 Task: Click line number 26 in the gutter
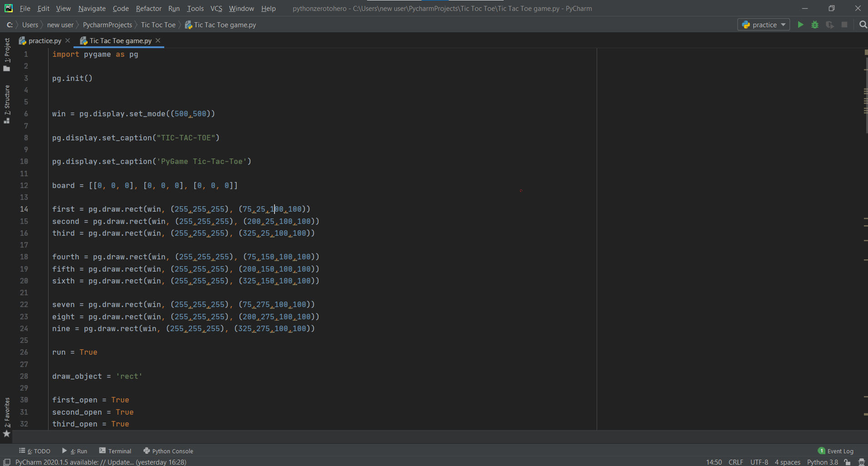pos(24,352)
